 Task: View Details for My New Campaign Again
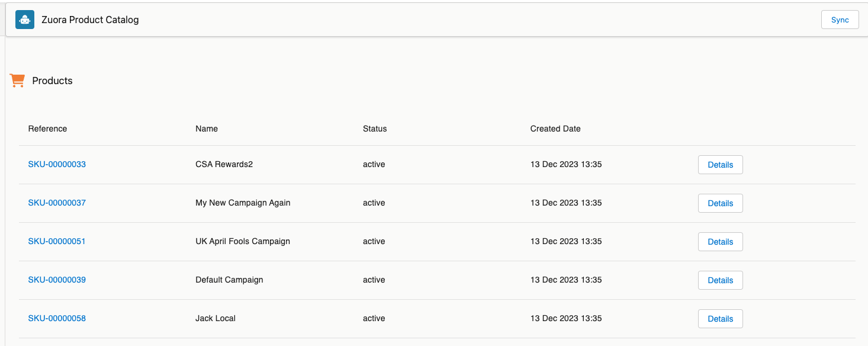click(720, 203)
